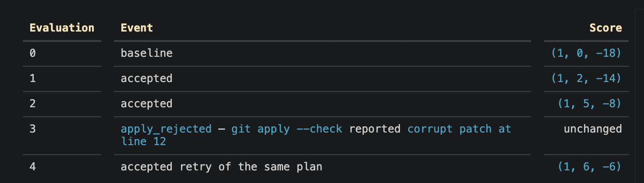The height and width of the screenshot is (183, 644).
Task: Select evaluation number 1 cell
Action: coord(33,78)
